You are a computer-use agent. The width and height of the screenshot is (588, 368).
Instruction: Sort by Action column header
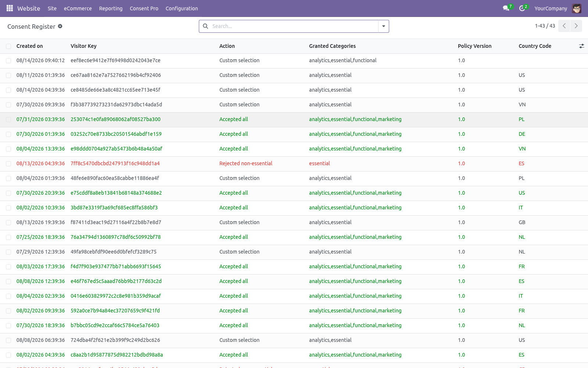coord(227,46)
